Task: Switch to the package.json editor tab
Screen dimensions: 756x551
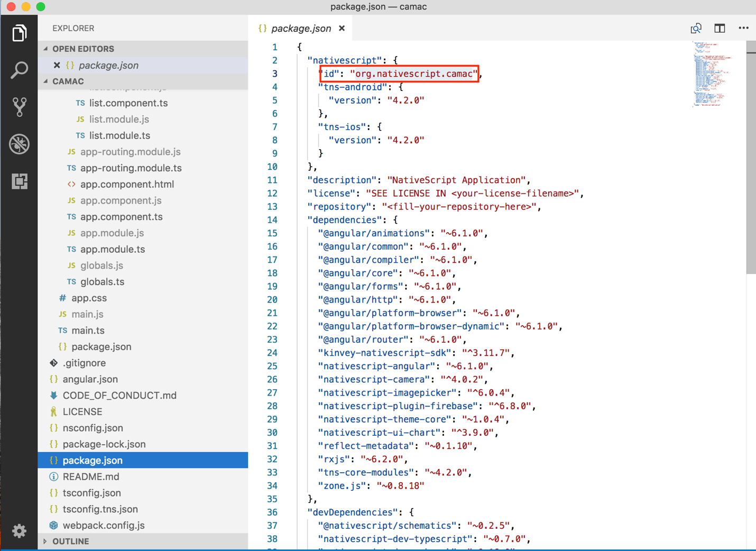Action: (301, 28)
